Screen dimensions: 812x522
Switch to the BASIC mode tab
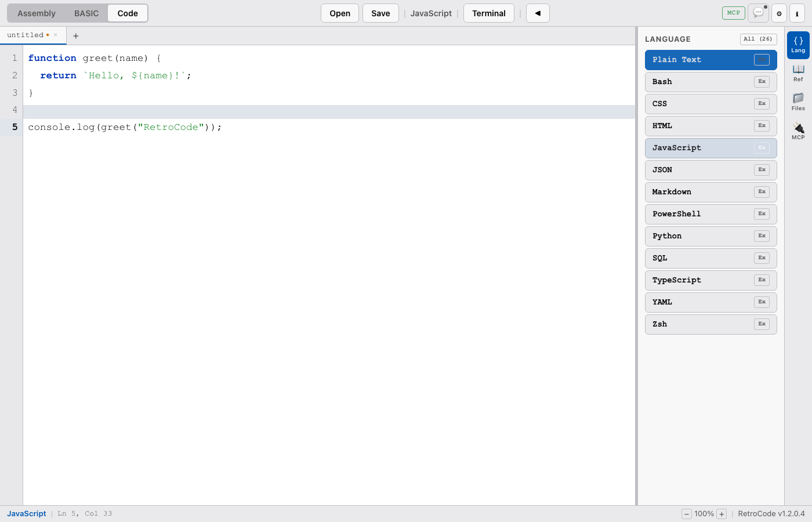86,13
